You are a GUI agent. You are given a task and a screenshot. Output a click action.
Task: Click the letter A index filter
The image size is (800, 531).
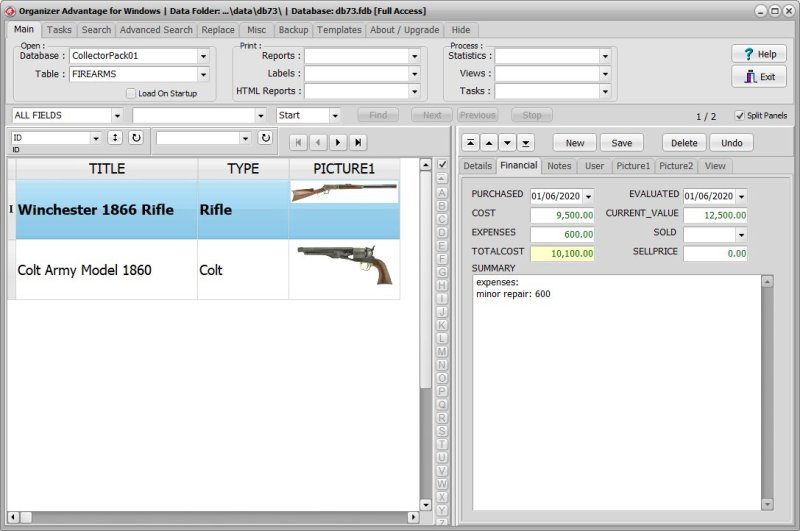[x=442, y=193]
